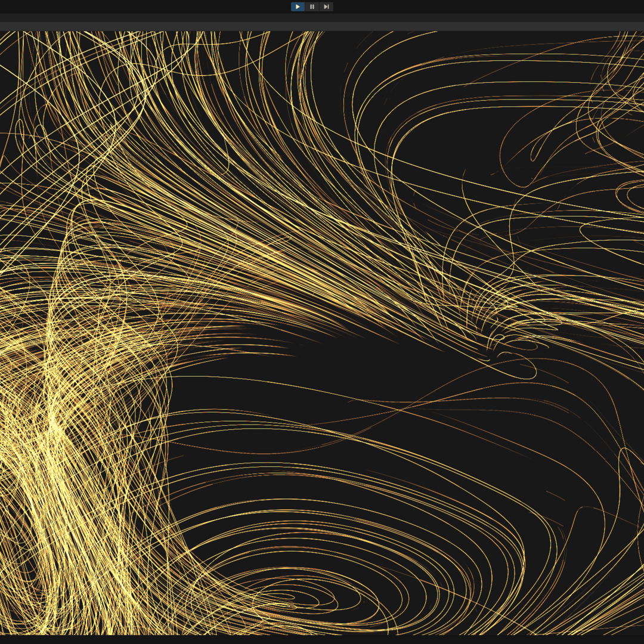Click the dense bright line bundle on the left
This screenshot has height=644, width=644.
pos(54,429)
